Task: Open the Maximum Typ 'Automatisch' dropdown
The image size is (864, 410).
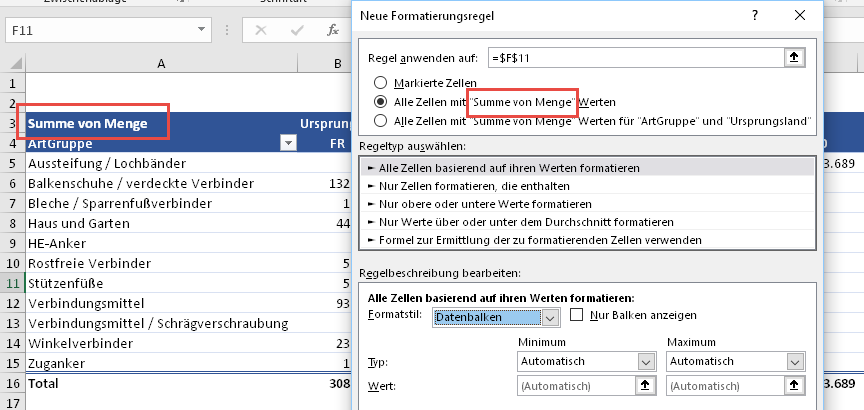Action: click(x=795, y=361)
